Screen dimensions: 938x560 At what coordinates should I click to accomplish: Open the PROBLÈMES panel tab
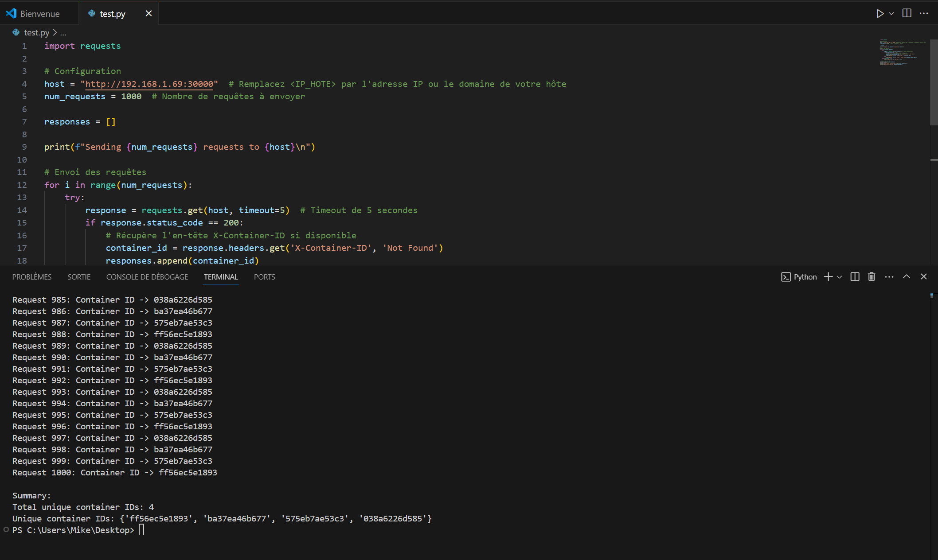[x=32, y=277]
